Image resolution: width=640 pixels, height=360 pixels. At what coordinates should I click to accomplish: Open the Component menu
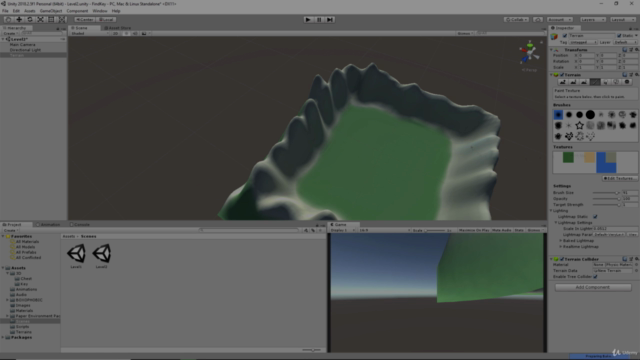(77, 11)
